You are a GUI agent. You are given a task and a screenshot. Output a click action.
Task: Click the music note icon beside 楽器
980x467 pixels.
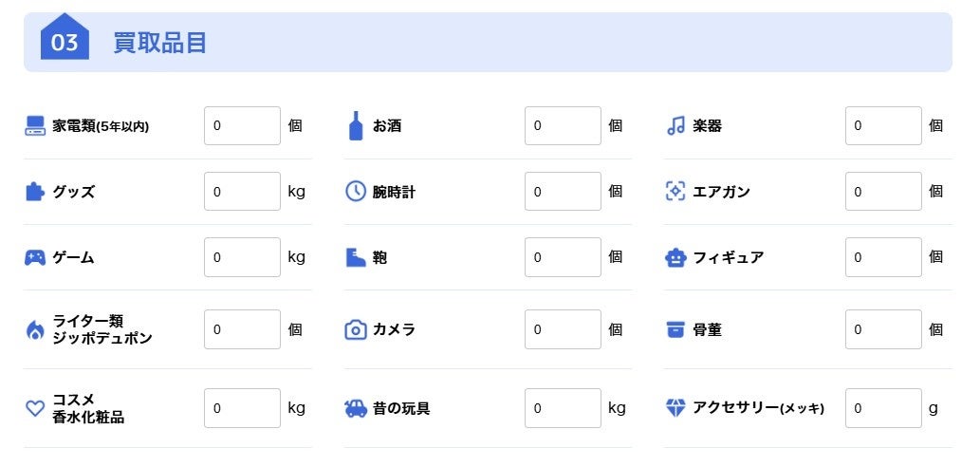click(675, 126)
